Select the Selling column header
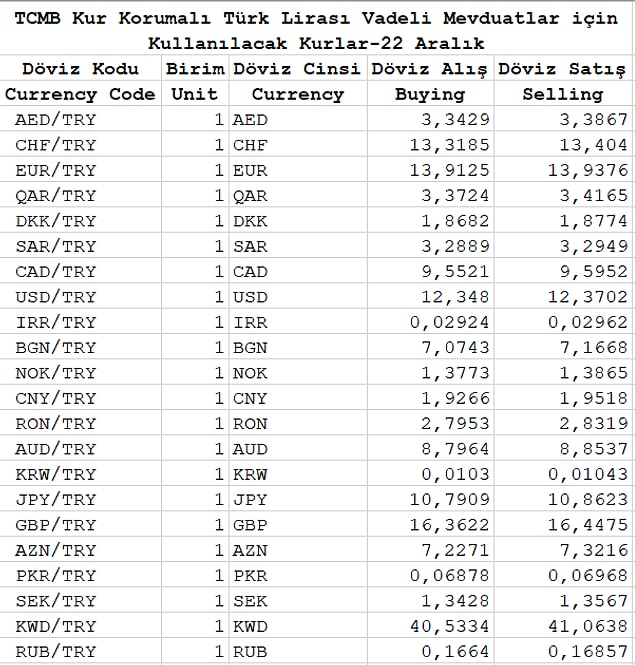Viewport: 635px width, 665px height. coord(563,94)
